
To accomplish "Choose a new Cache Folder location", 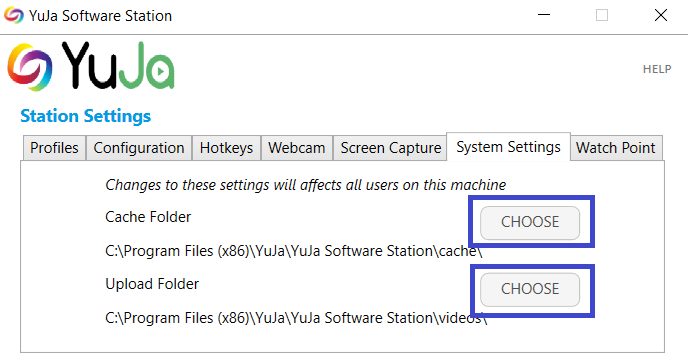I will (530, 223).
